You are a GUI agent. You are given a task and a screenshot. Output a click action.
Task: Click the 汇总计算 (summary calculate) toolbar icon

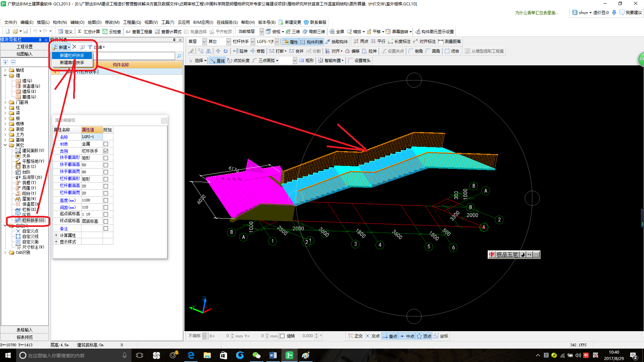89,32
